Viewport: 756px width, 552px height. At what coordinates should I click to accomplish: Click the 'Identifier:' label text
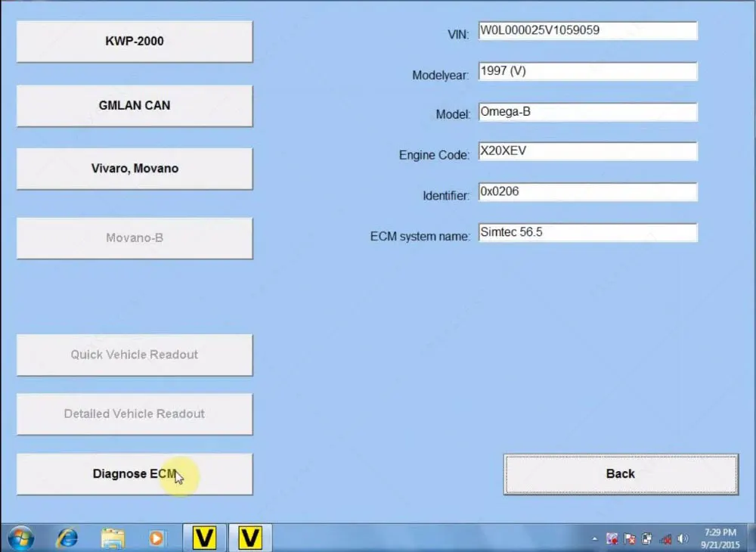tap(446, 196)
